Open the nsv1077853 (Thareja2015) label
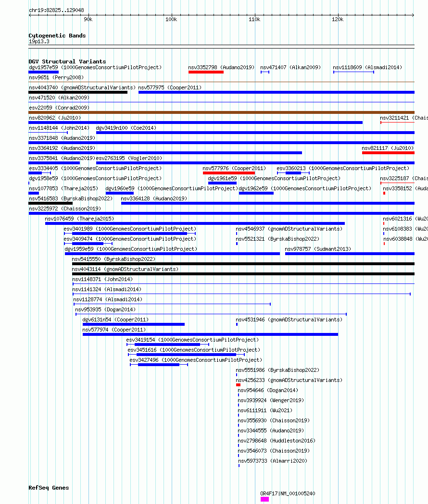Screen dimensions: 428x504 pyautogui.click(x=63, y=188)
